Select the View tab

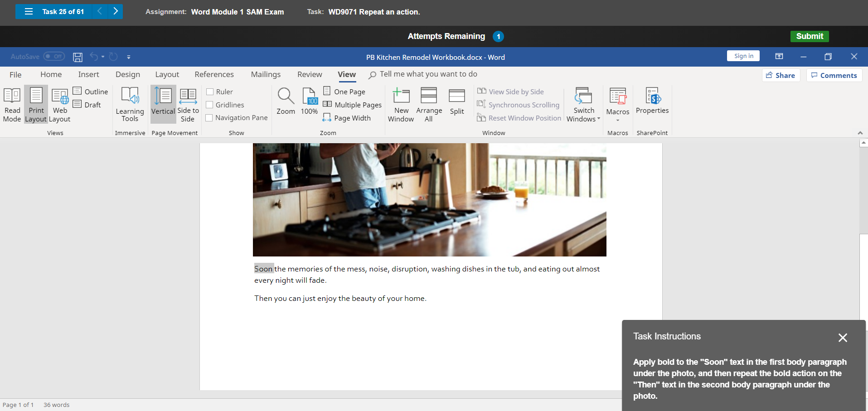point(347,74)
